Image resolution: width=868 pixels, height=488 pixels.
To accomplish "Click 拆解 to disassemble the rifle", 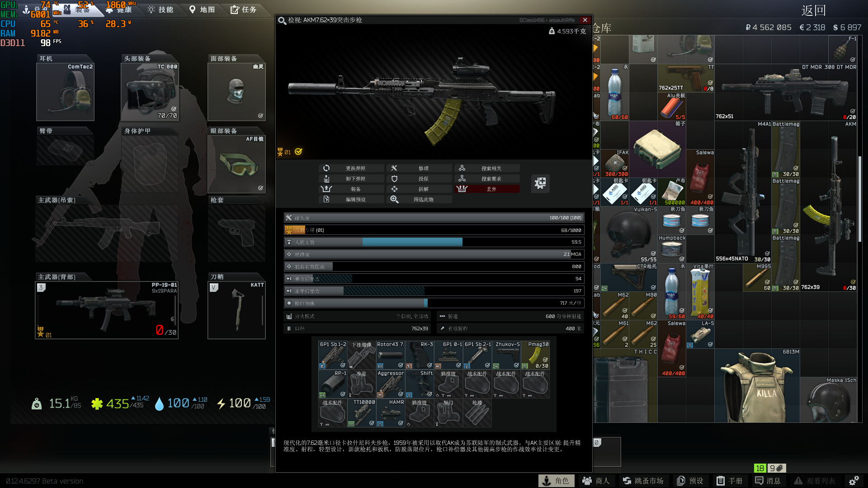I will (420, 189).
